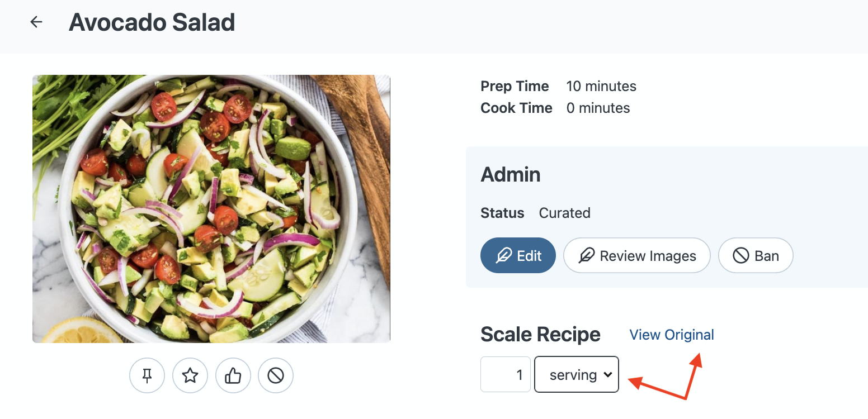
Task: Go back using the left arrow
Action: pos(36,22)
